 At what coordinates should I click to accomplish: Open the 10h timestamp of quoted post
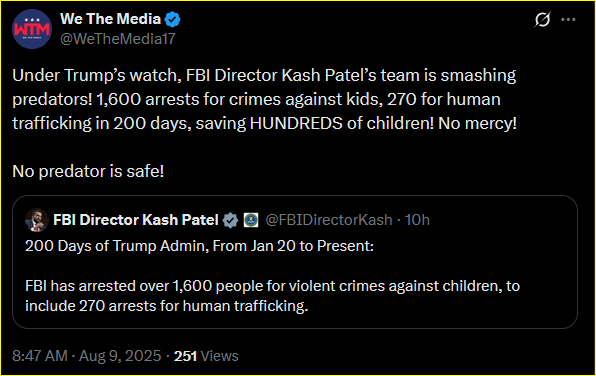tap(417, 220)
